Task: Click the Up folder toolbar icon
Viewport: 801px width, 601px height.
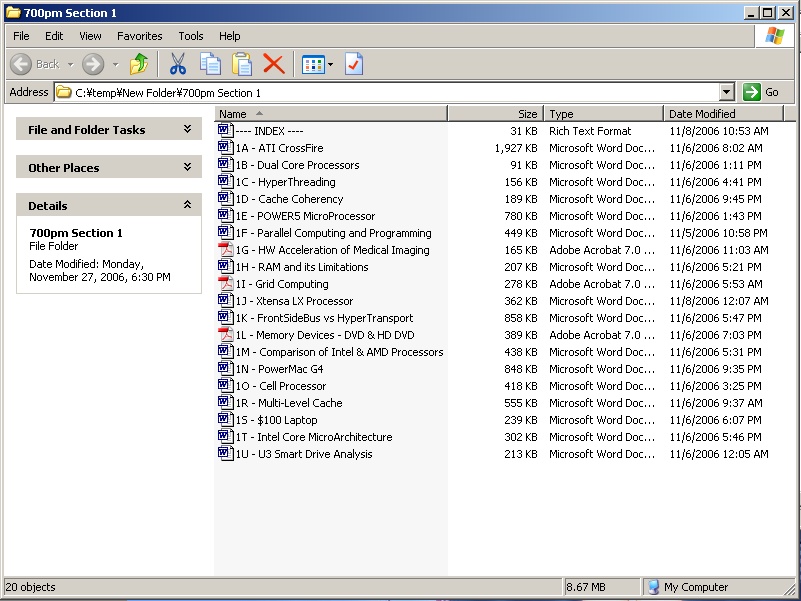Action: tap(138, 64)
